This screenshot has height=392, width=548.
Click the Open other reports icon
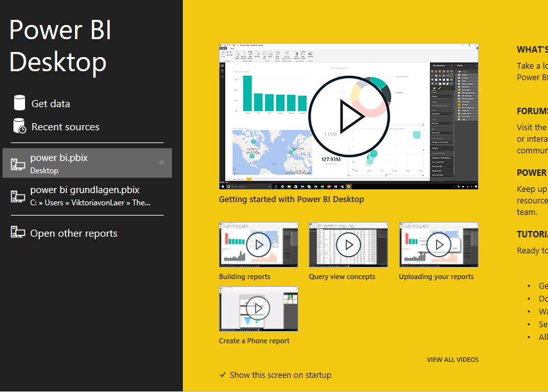(17, 233)
